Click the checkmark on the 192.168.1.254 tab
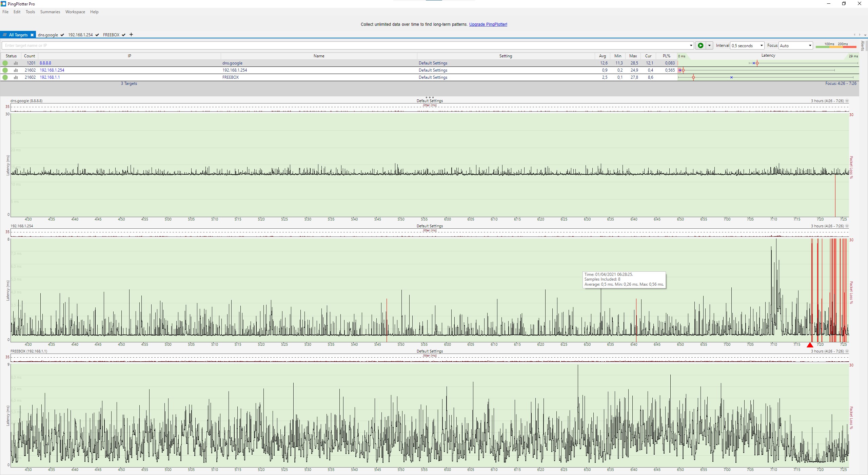The image size is (868, 475). coord(97,35)
